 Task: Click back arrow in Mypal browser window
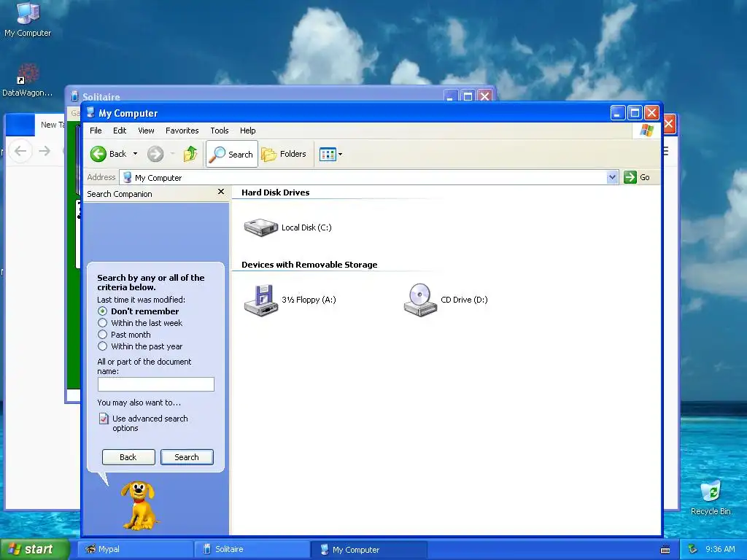click(20, 152)
